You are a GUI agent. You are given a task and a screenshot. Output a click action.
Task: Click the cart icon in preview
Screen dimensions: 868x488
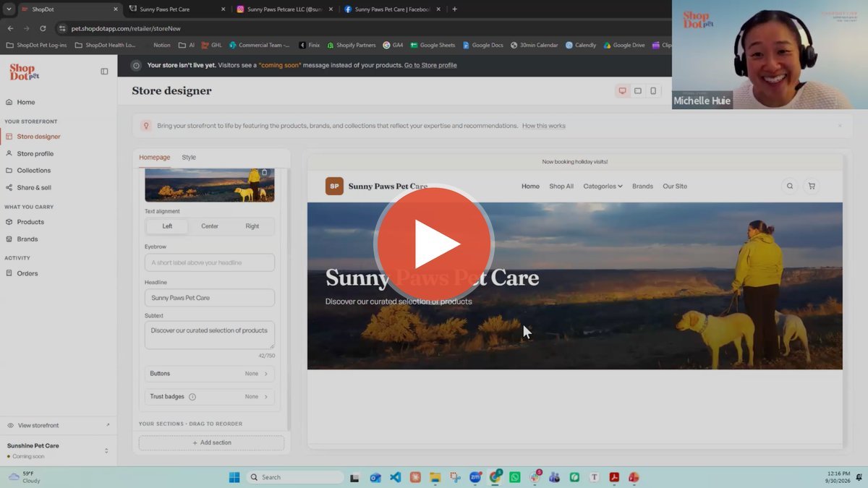coord(812,187)
